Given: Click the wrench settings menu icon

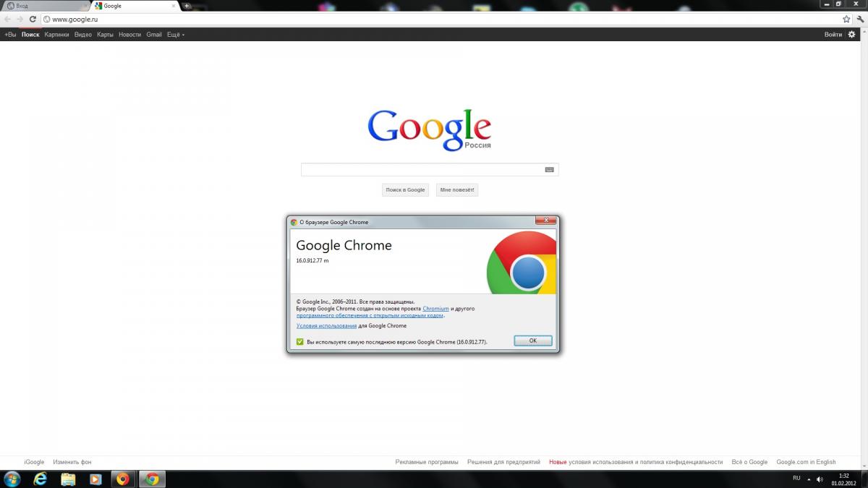Looking at the screenshot, I should coord(857,19).
